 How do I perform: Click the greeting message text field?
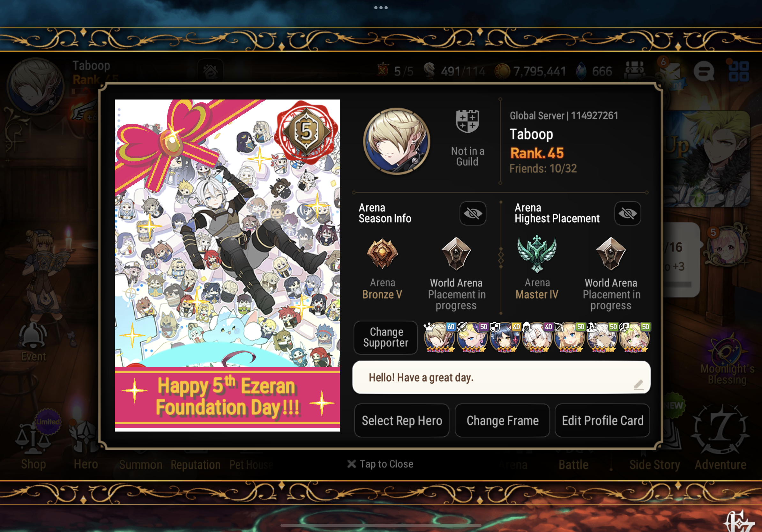click(x=501, y=377)
